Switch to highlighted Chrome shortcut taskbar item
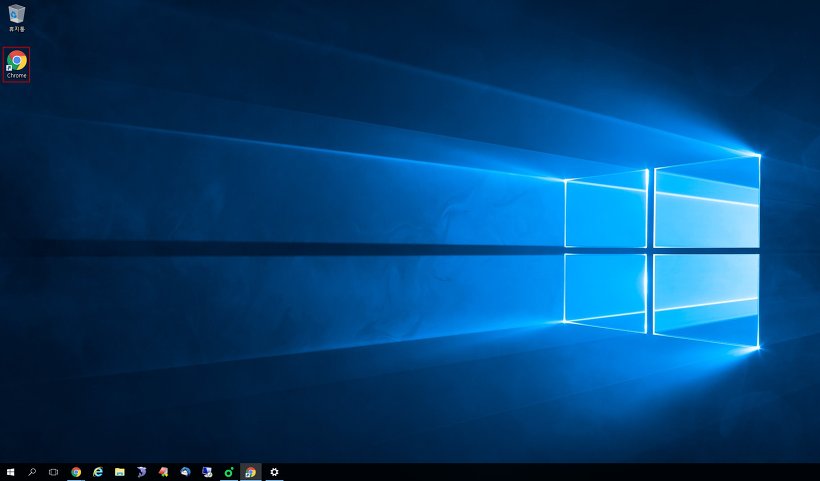Screen dimensions: 820x481 (x=250, y=472)
